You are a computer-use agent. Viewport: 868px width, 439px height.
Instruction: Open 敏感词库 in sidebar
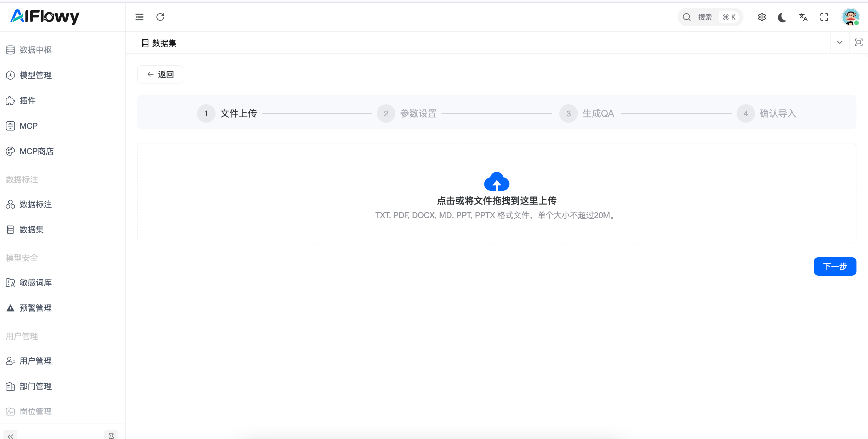pyautogui.click(x=35, y=283)
